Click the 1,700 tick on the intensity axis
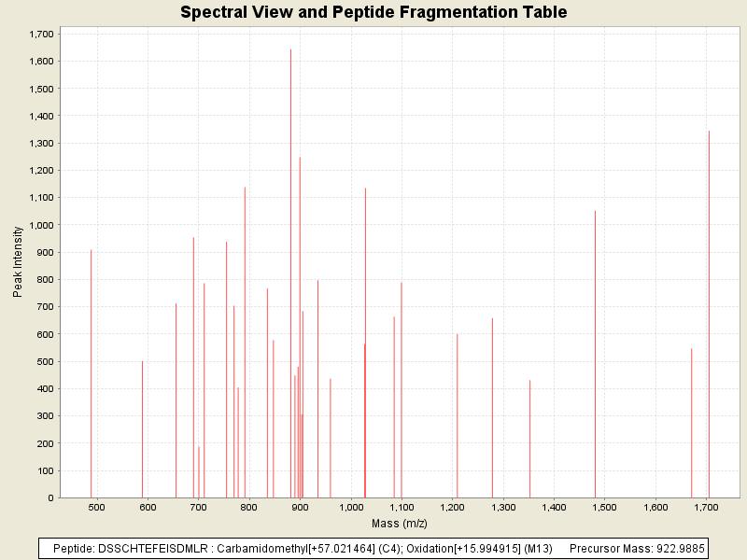This screenshot has height=560, width=747. 43,34
